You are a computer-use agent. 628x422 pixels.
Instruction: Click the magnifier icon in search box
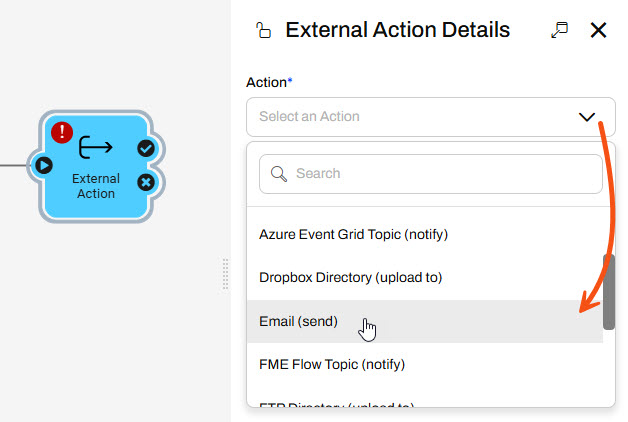tap(279, 174)
